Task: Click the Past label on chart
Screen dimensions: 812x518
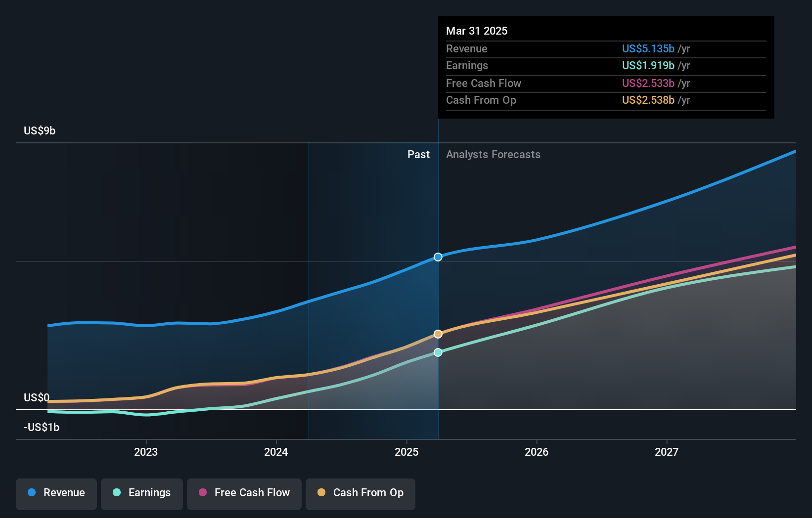Action: tap(418, 154)
